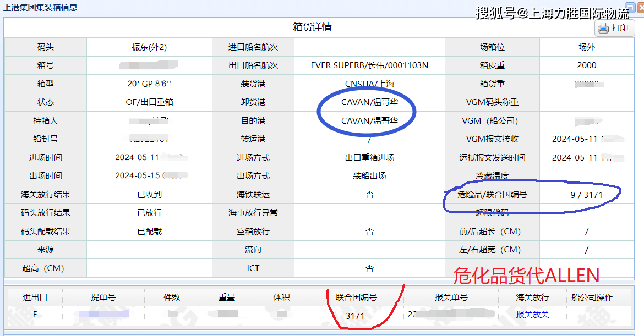
Task: Click the 出口重箱进场 entry method cell
Action: coord(370,157)
